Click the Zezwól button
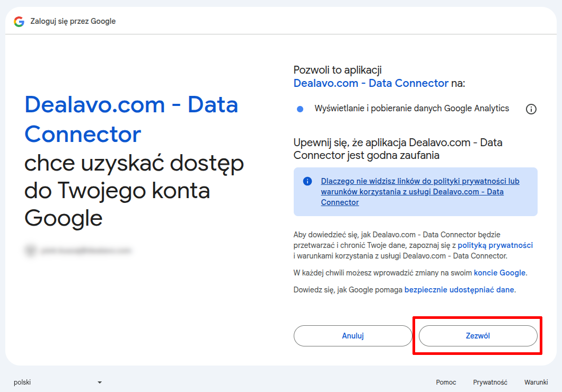 pyautogui.click(x=478, y=336)
